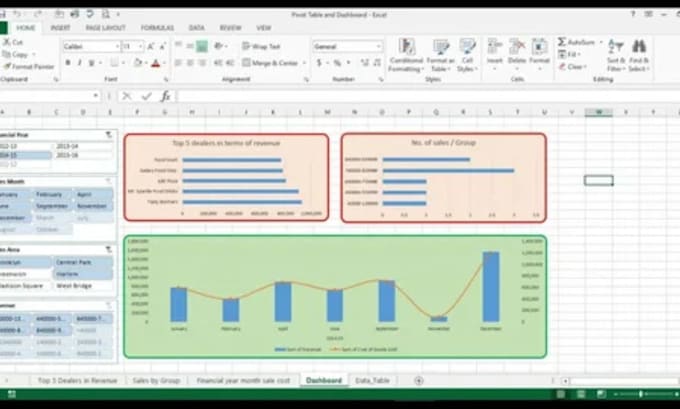
Task: Toggle West Bridge in Sales Area slicer
Action: coord(83,285)
